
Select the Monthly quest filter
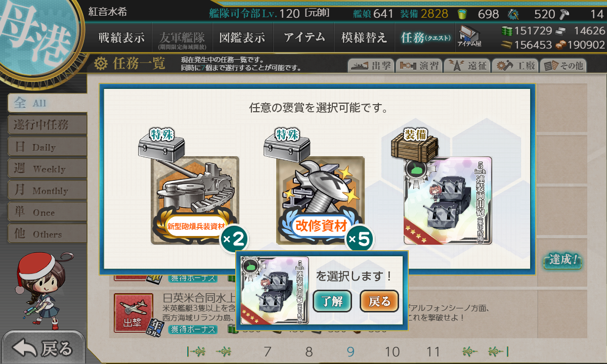[47, 191]
